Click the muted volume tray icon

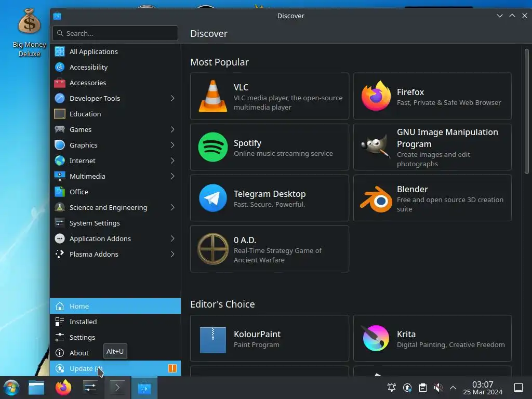pos(438,388)
